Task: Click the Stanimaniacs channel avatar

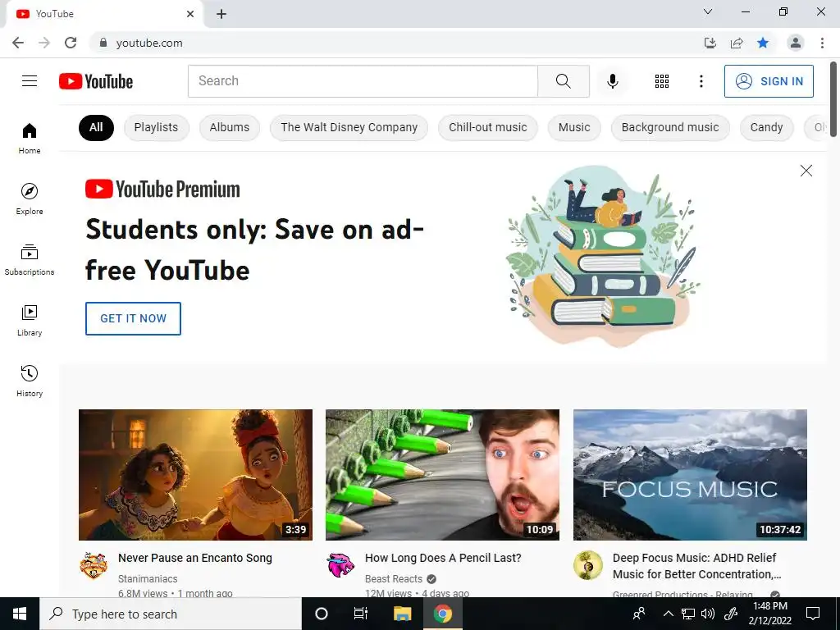Action: pyautogui.click(x=94, y=565)
